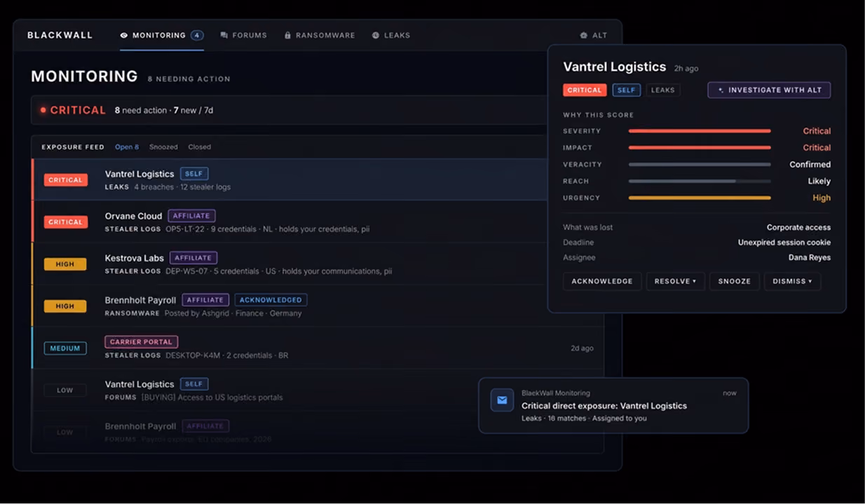The width and height of the screenshot is (865, 504).
Task: Click the Unexpired session cookie value
Action: tap(784, 243)
